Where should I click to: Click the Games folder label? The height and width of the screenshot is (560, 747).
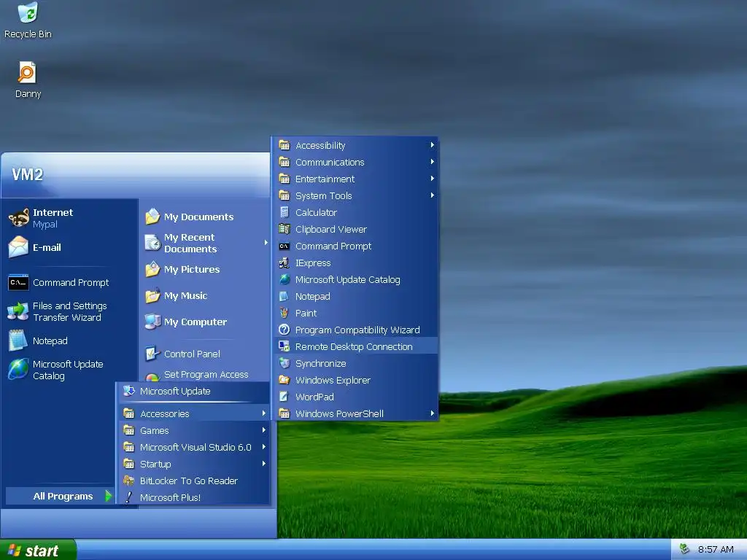155,430
